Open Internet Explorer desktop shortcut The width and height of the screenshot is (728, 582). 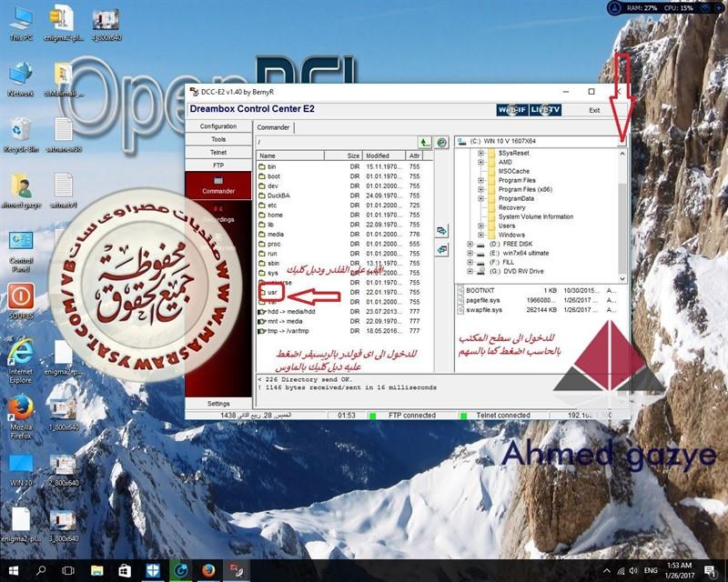(21, 362)
